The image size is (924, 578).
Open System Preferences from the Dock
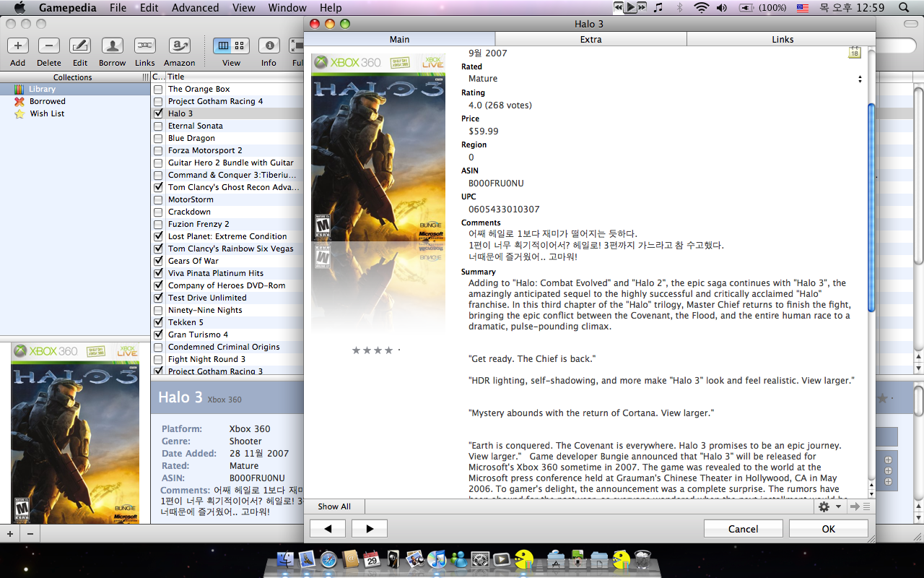click(x=480, y=559)
